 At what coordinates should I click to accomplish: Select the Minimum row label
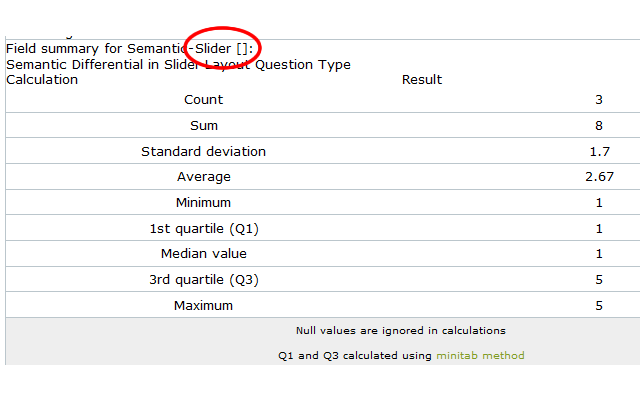(204, 202)
